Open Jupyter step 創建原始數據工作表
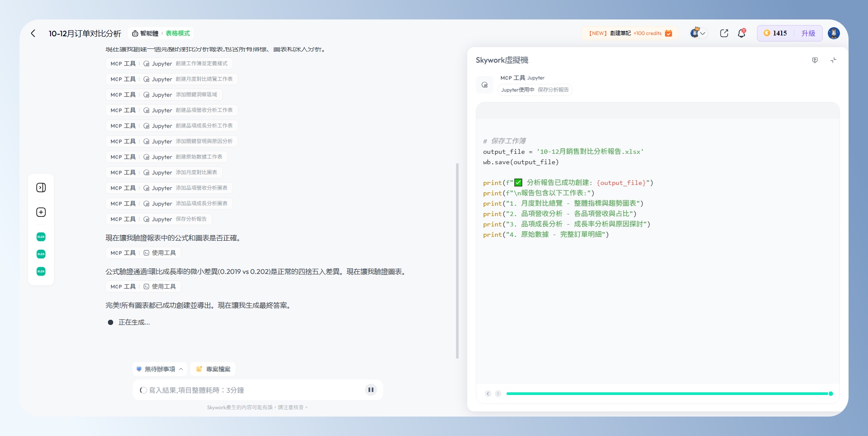Screen dimensions: 868x436 click(167, 157)
